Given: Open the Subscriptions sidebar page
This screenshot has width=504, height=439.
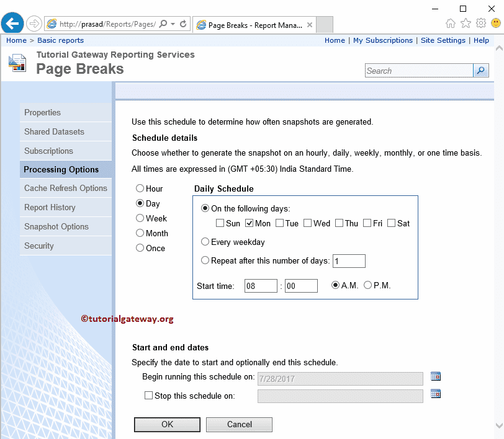Looking at the screenshot, I should pyautogui.click(x=66, y=151).
